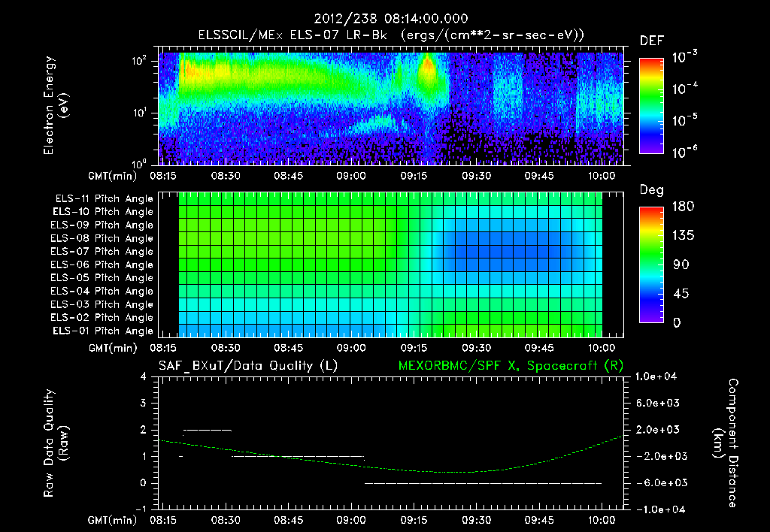The image size is (770, 532).
Task: Click the ELS-08 Pitch Angle row label
Action: (x=102, y=238)
